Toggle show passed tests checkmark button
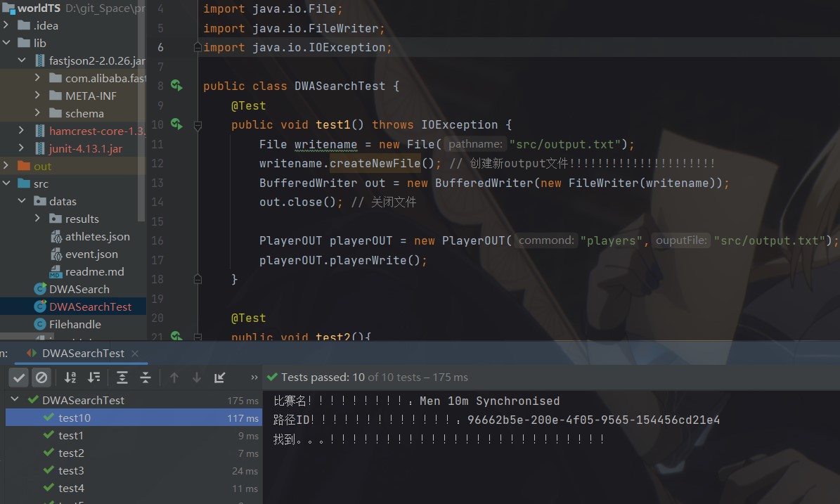 (x=19, y=377)
